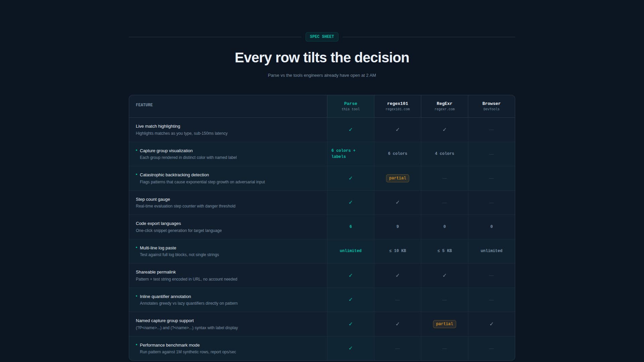Image resolution: width=644 pixels, height=362 pixels.
Task: Click 'One-click snippet generation' description
Action: [179, 231]
